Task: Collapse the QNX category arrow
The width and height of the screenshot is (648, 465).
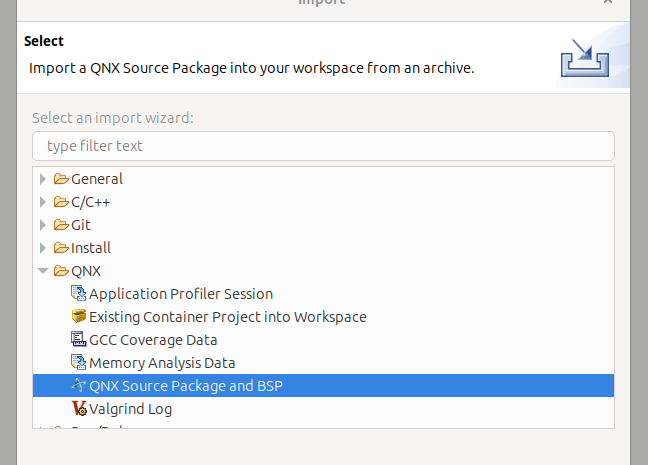Action: pos(43,271)
